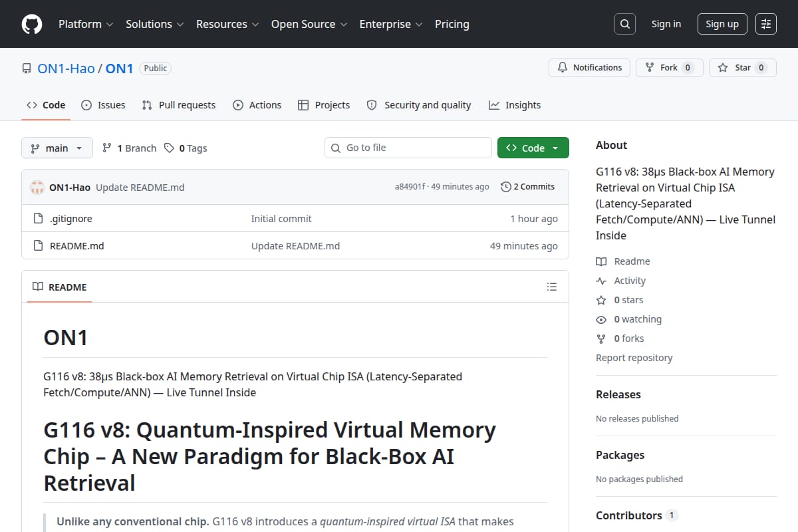Screen dimensions: 798x532
Task: Click the search magnifier icon in header
Action: click(x=624, y=24)
